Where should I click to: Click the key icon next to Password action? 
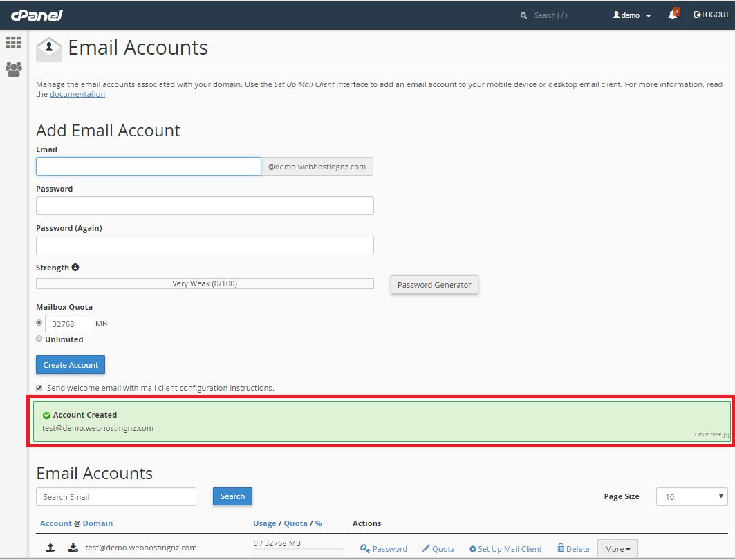364,548
